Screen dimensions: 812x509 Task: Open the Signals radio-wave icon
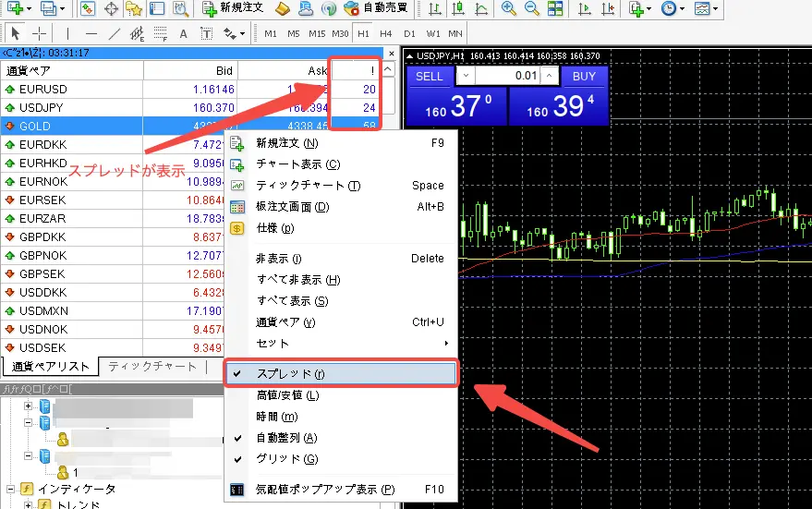pos(329,8)
